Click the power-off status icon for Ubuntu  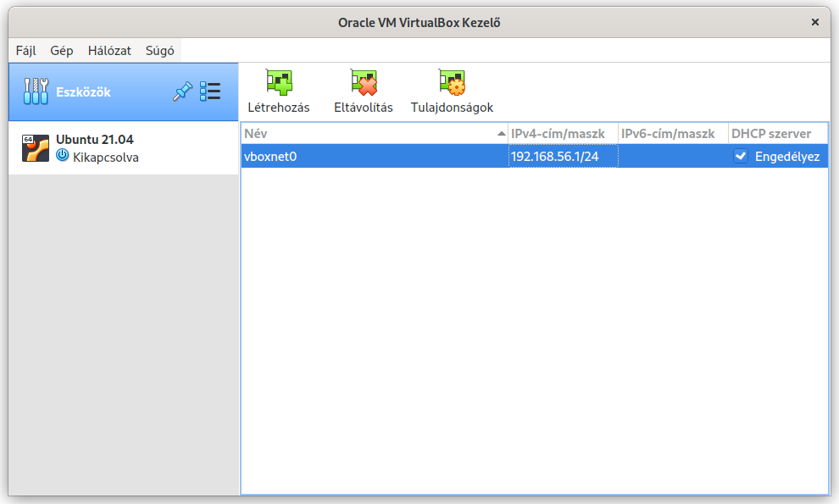(x=63, y=156)
